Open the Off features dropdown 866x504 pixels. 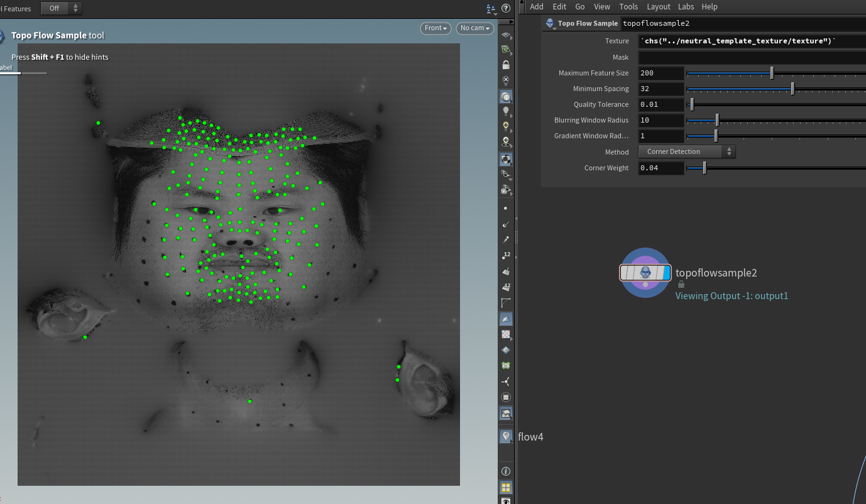click(x=61, y=8)
